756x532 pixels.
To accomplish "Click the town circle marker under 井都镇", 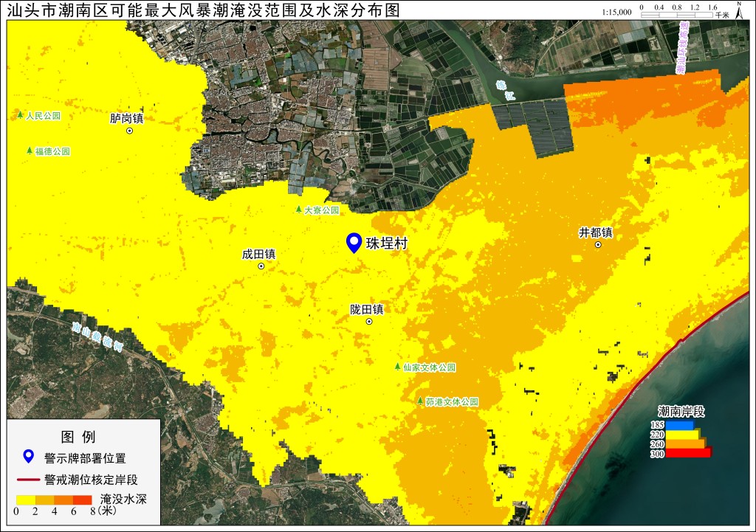I will point(598,245).
